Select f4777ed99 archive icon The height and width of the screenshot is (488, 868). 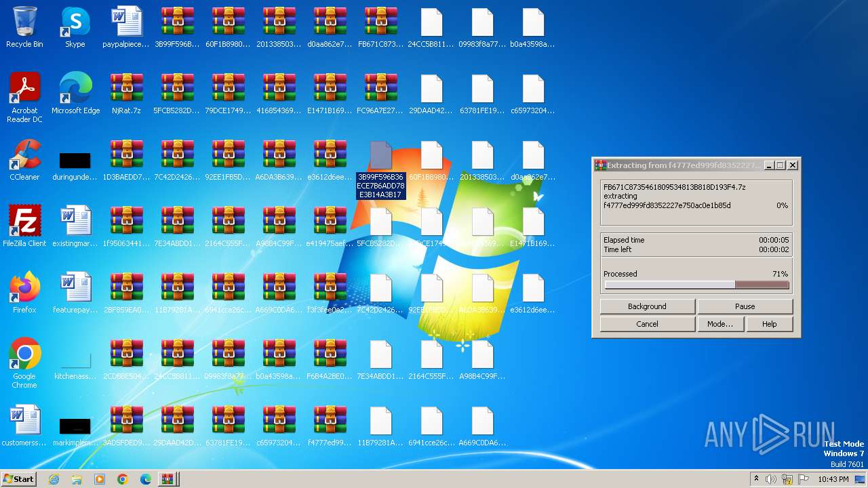pyautogui.click(x=330, y=426)
